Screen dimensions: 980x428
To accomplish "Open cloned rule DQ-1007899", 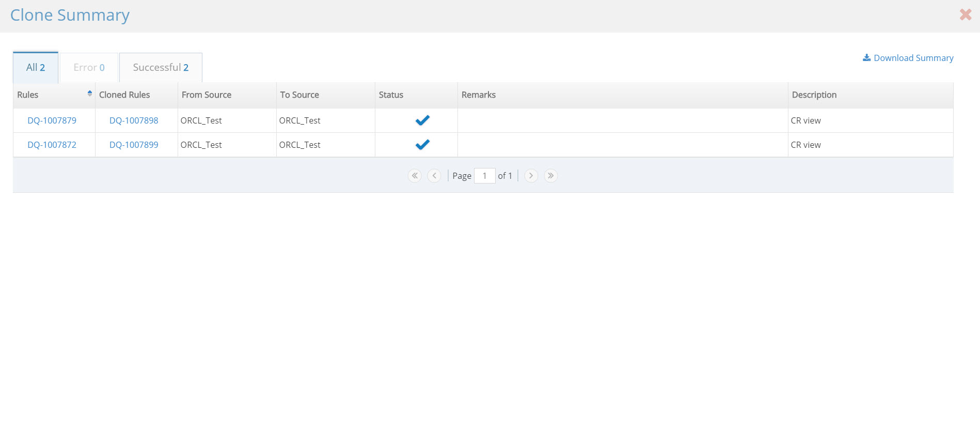I will 134,145.
